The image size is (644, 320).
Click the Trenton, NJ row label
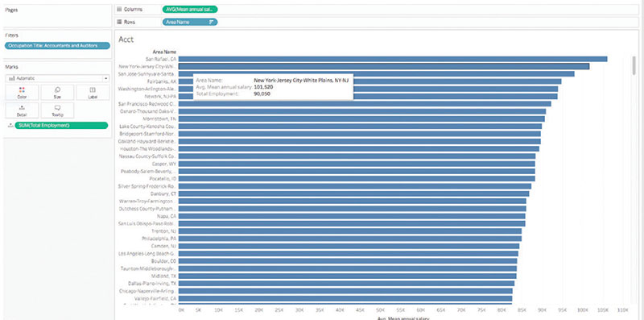pos(164,231)
